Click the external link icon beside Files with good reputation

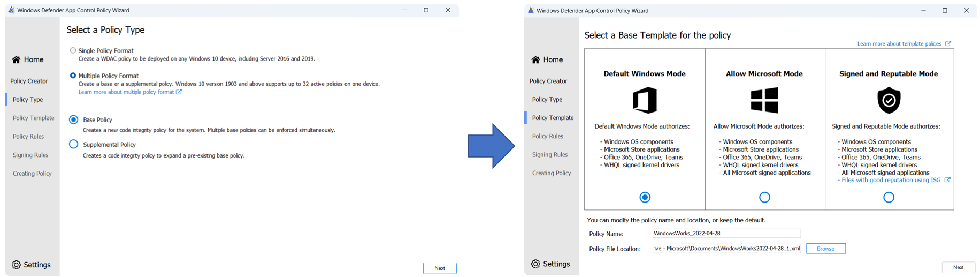[x=947, y=180]
